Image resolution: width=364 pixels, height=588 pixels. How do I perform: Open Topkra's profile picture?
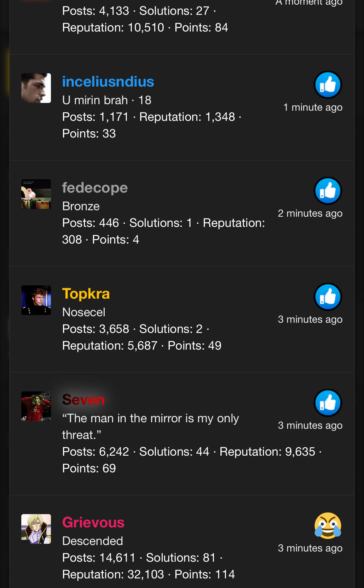36,300
